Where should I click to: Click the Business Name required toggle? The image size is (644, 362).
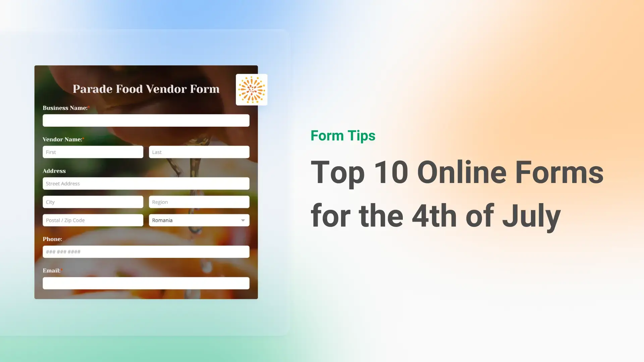[x=89, y=108]
